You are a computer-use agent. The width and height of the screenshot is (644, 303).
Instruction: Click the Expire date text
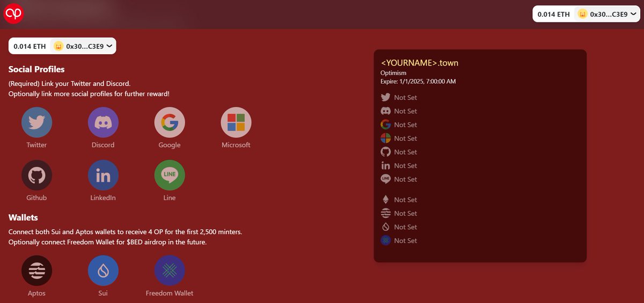point(418,81)
